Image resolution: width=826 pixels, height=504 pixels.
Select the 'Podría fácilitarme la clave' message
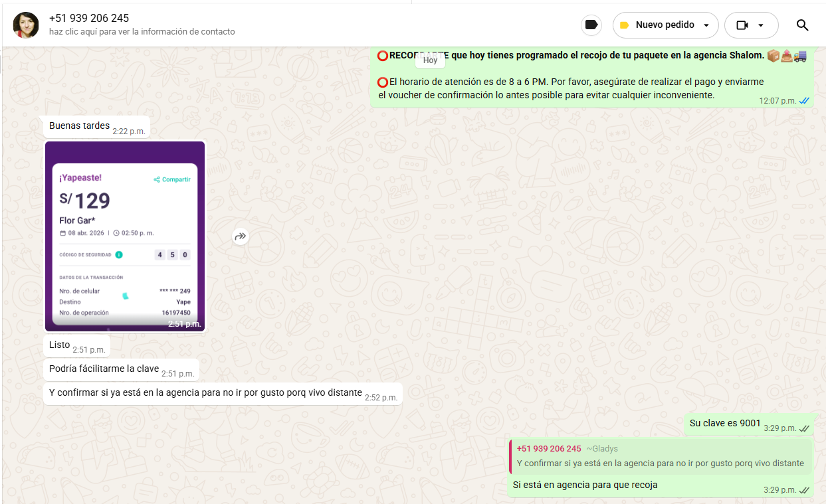(104, 369)
